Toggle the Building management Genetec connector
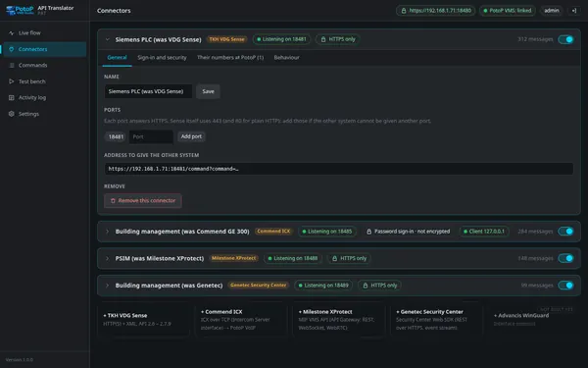The width and height of the screenshot is (588, 368). (565, 286)
